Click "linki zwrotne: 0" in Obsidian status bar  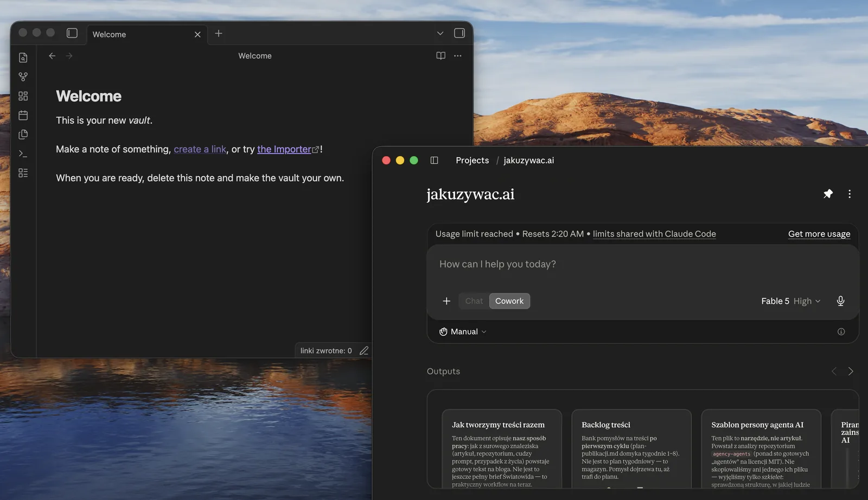[326, 351]
